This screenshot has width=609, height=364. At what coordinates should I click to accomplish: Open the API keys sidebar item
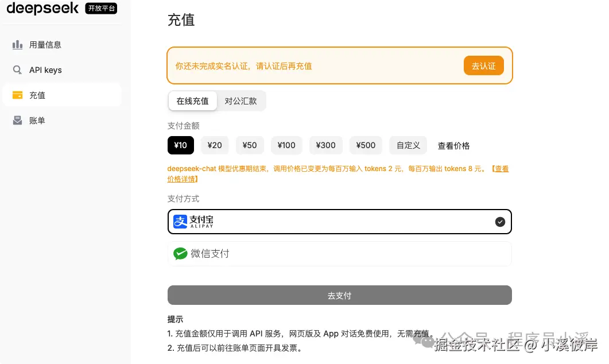point(45,69)
